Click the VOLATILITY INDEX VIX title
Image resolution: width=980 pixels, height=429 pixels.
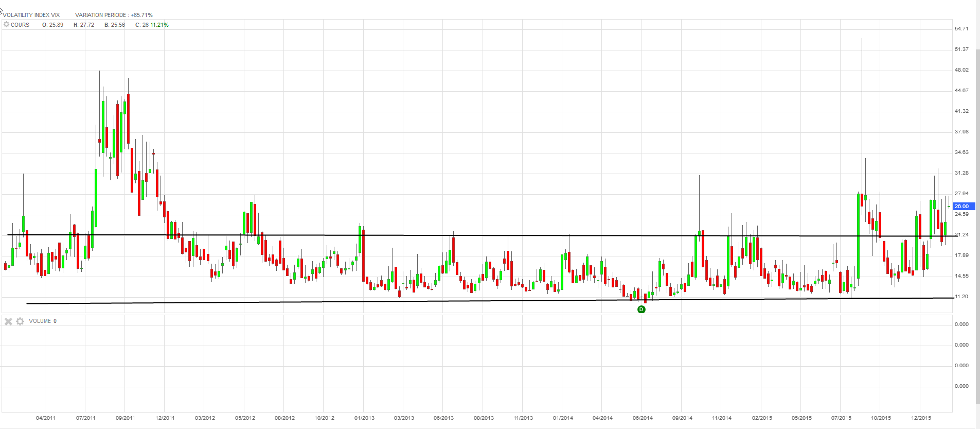tap(31, 15)
